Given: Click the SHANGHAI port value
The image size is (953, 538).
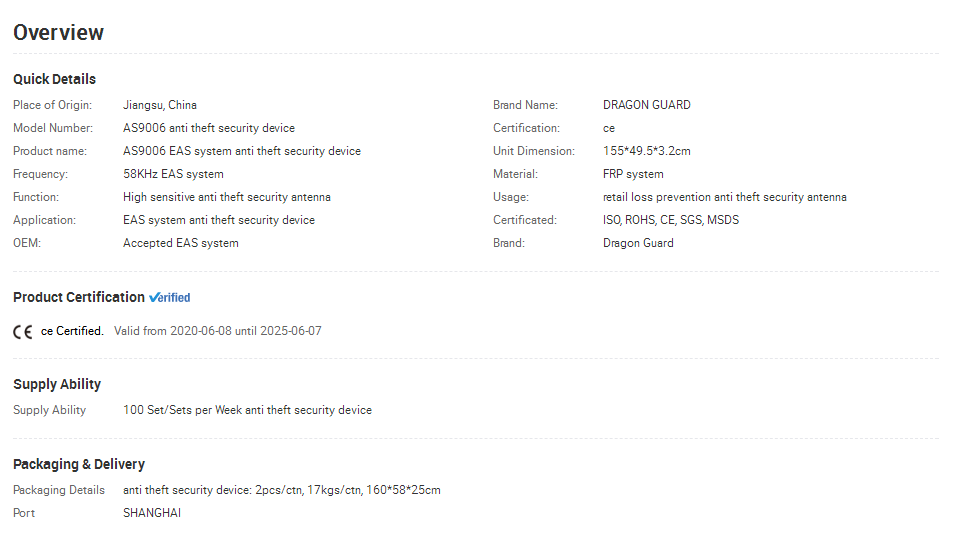Looking at the screenshot, I should tap(152, 512).
